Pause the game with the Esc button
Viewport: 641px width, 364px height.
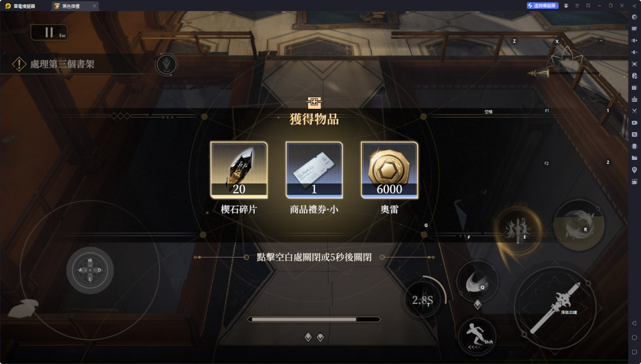[49, 33]
